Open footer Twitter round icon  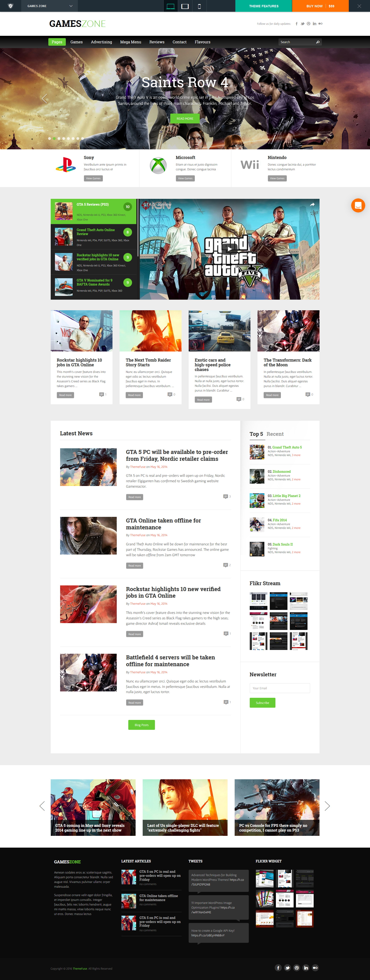coord(287,968)
